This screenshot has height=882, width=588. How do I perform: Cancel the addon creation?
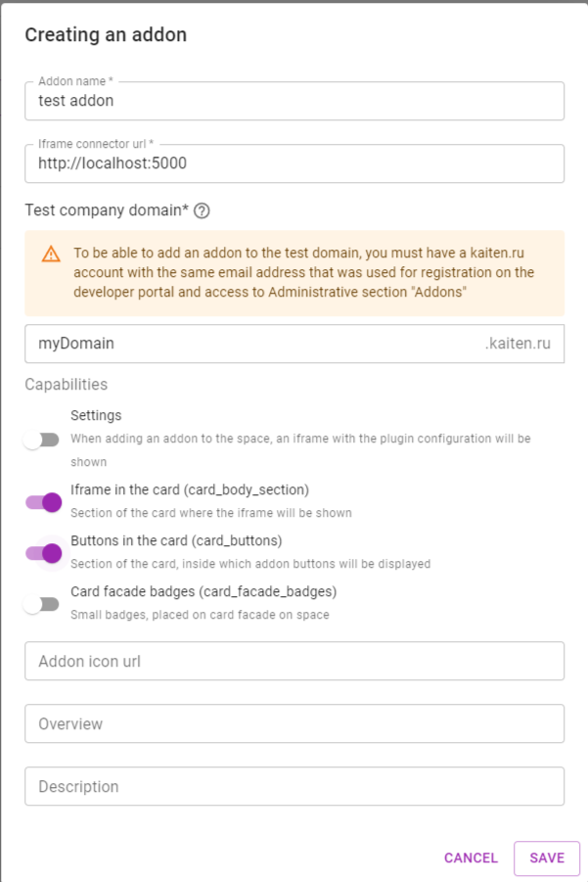[x=471, y=858]
